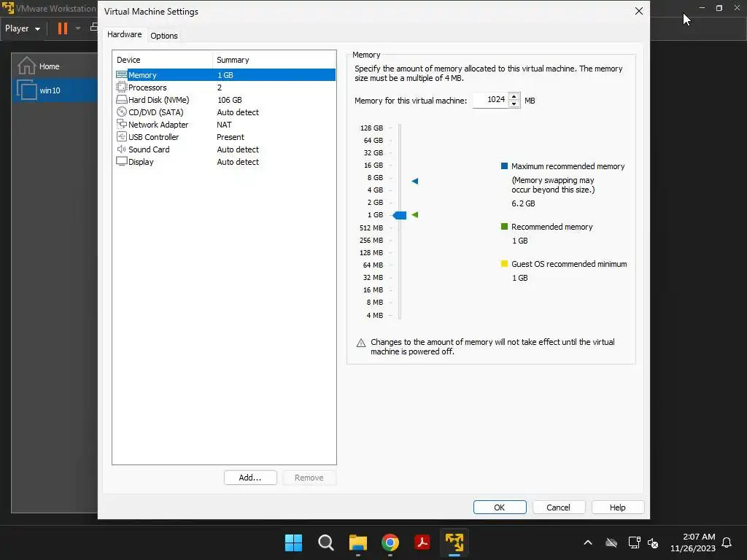The height and width of the screenshot is (560, 747).
Task: Click 'Auto detect' in the CD/DVD row
Action: (238, 112)
